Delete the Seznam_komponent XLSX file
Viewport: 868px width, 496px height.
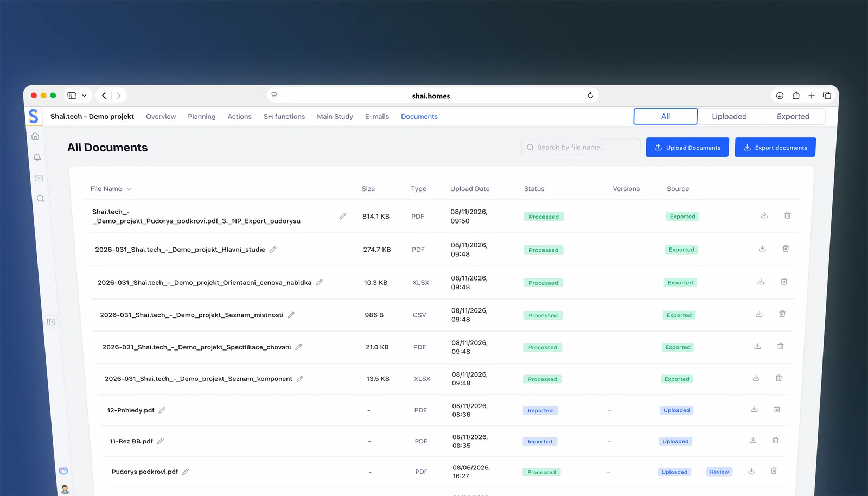click(x=778, y=378)
